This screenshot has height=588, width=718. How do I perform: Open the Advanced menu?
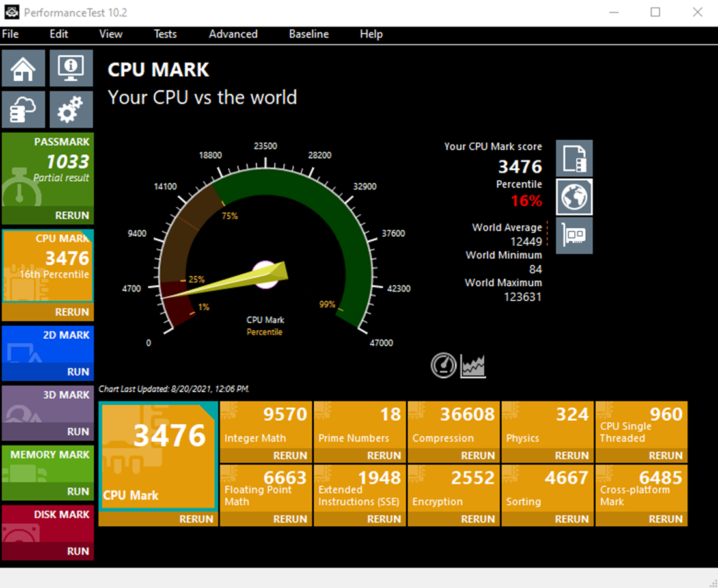233,34
